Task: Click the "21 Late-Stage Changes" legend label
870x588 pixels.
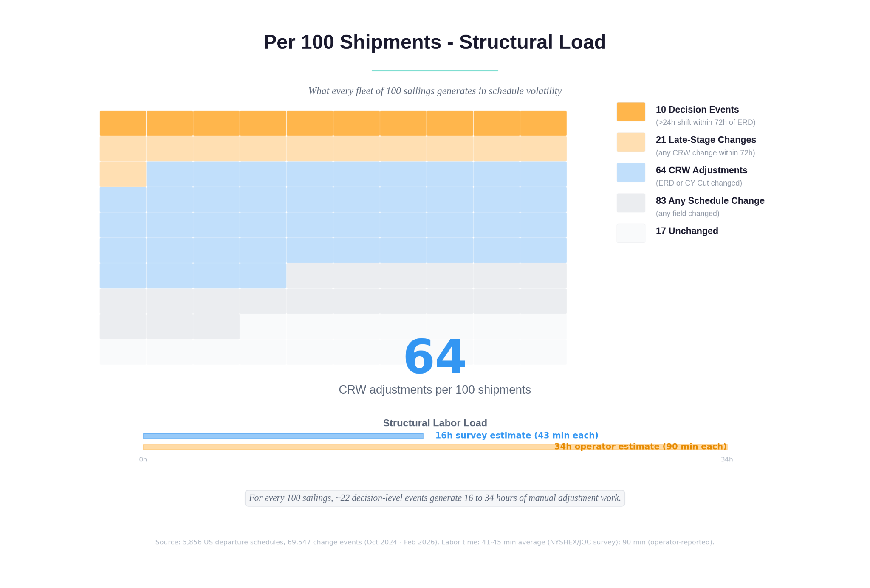Action: [706, 140]
